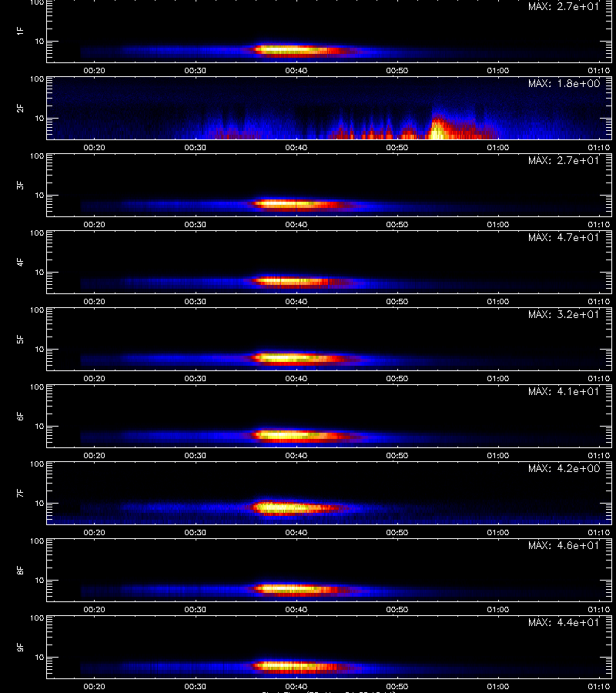This screenshot has height=693, width=616.
Task: Click the 00:50 time label under panel 4F
Action: coord(397,301)
